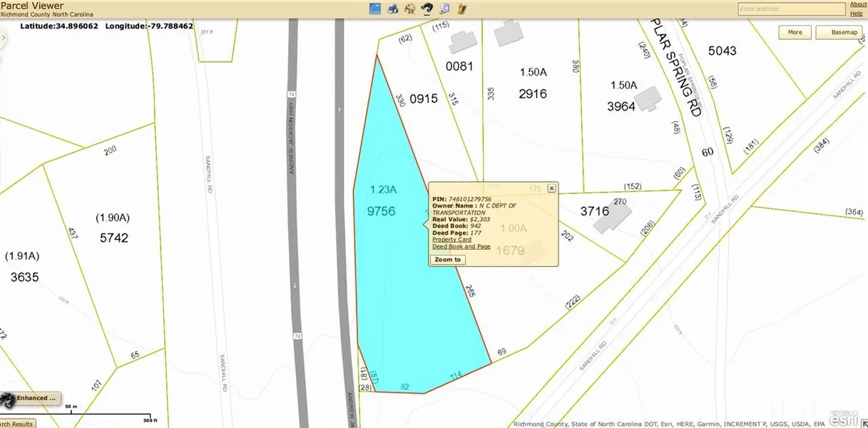868x428 pixels.
Task: Click the Enter address search field
Action: tap(791, 9)
